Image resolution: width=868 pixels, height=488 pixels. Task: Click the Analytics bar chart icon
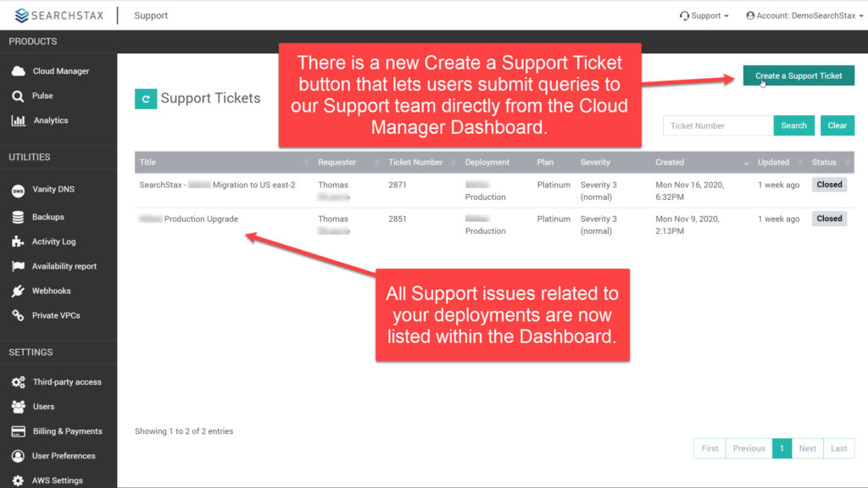(x=19, y=120)
